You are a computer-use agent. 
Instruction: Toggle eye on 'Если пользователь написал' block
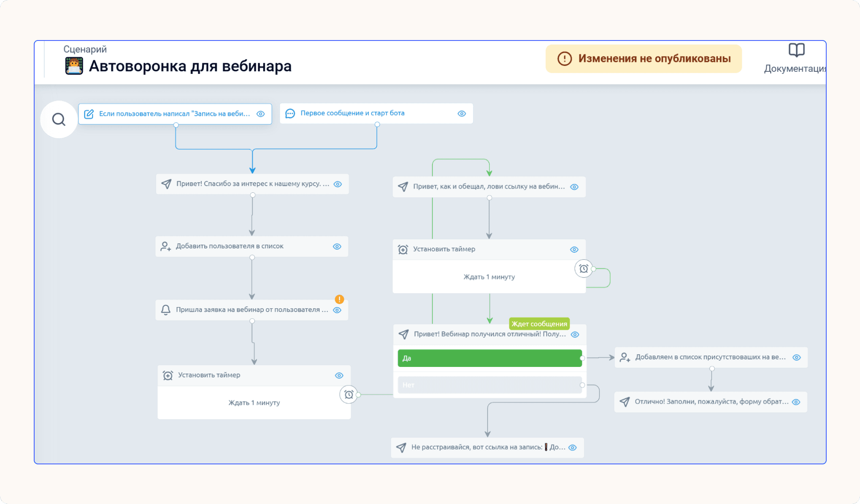[x=261, y=114]
